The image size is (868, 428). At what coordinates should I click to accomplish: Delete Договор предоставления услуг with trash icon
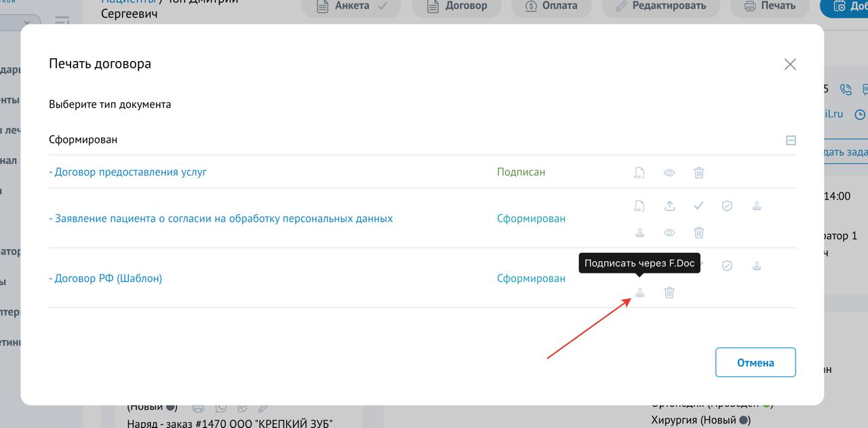point(699,172)
